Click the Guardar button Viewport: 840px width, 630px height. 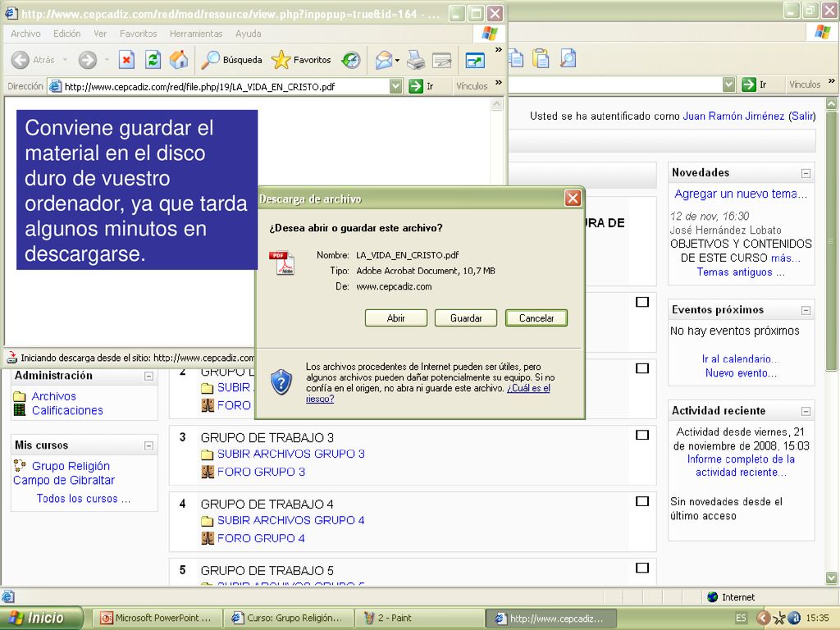pos(466,318)
